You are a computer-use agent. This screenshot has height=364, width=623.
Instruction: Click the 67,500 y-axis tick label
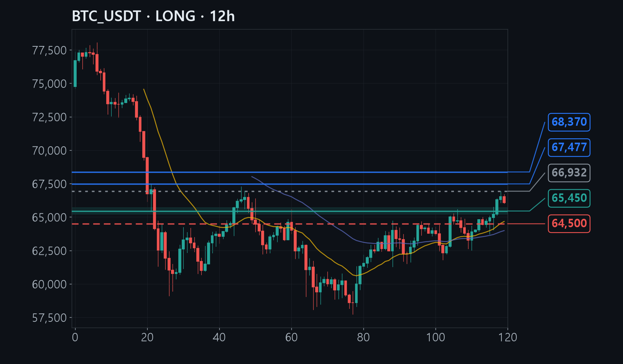tap(49, 184)
